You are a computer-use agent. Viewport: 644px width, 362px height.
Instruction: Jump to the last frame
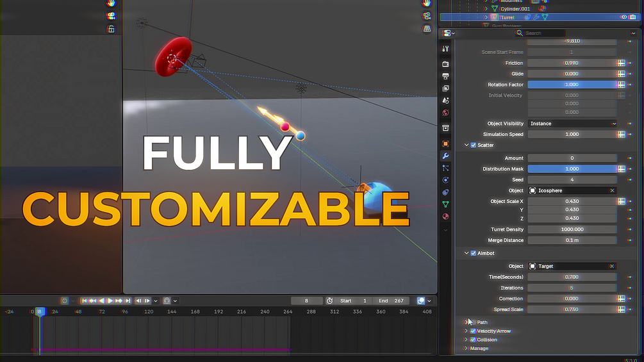coord(128,301)
